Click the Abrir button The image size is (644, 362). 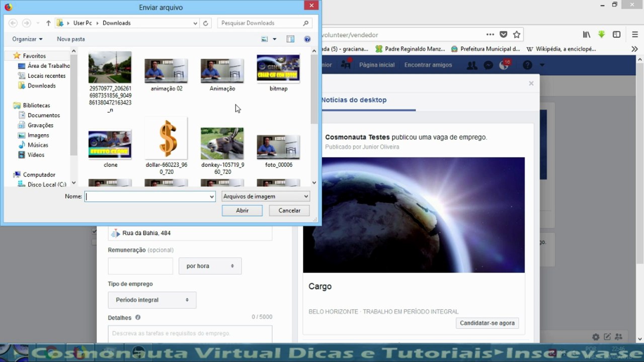(242, 211)
